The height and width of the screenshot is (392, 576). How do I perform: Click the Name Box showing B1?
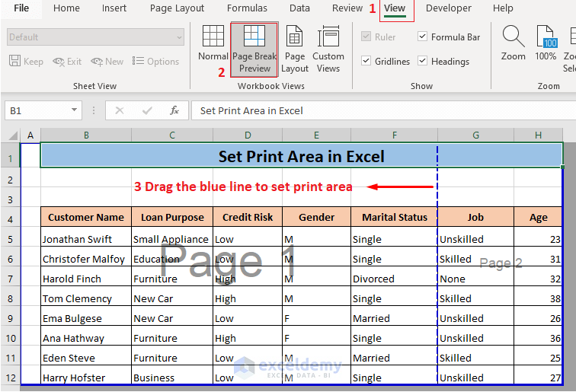[x=43, y=110]
